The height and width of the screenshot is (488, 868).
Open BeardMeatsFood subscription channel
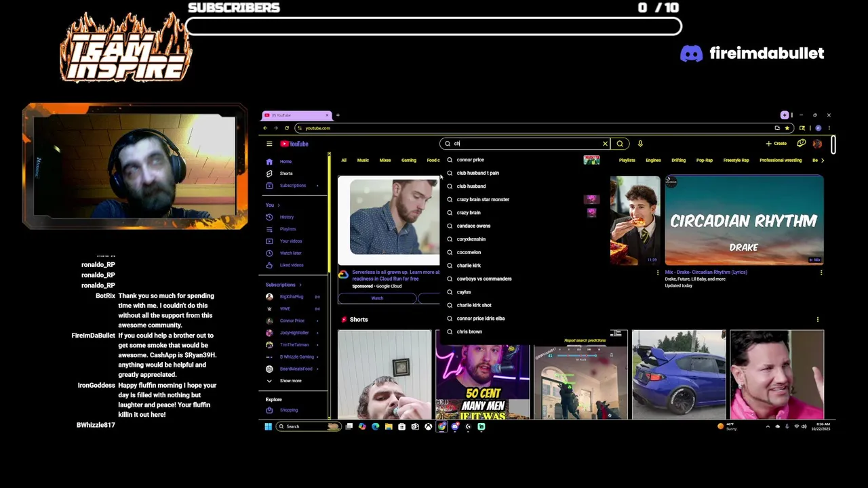pos(296,369)
